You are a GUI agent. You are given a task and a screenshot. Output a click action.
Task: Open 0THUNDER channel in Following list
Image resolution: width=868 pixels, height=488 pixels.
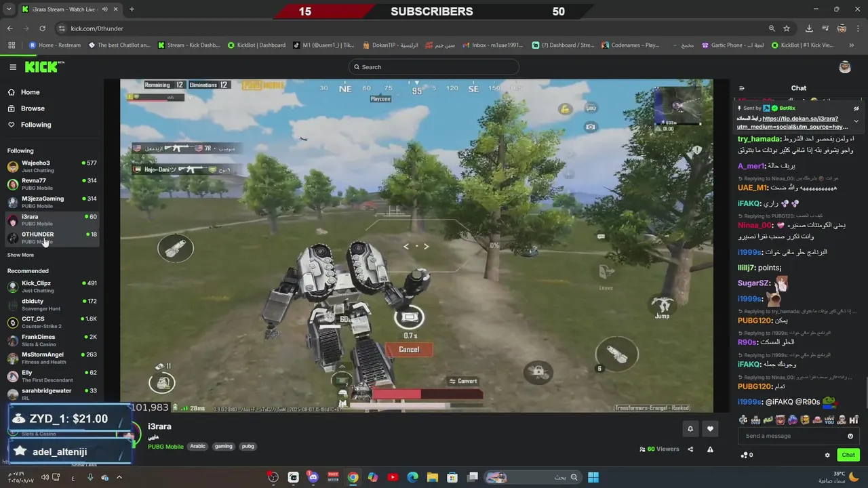(x=52, y=237)
